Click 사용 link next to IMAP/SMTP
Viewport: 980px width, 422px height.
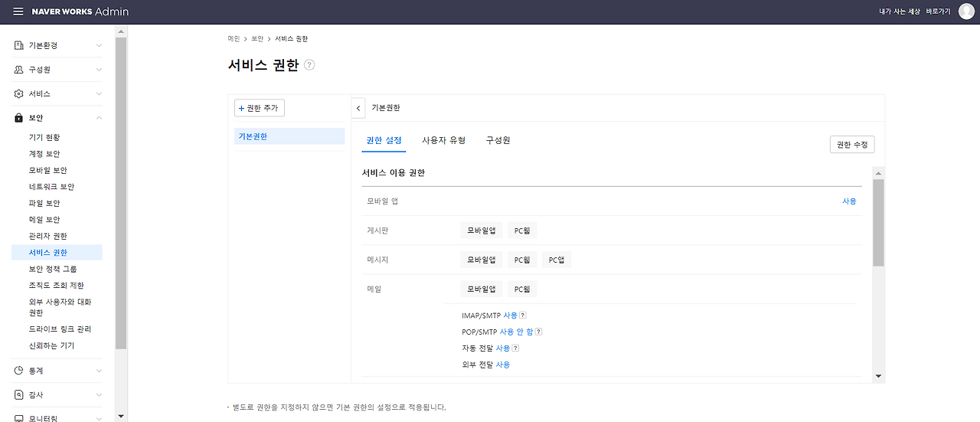pyautogui.click(x=510, y=316)
